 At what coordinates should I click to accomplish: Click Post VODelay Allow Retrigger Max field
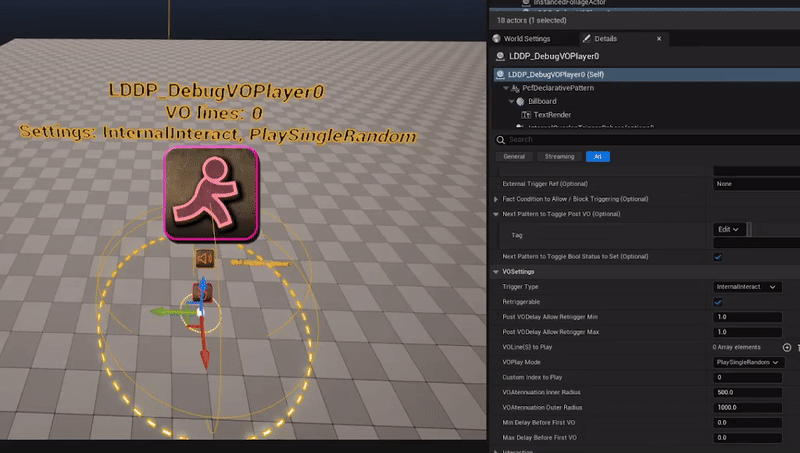click(x=747, y=332)
